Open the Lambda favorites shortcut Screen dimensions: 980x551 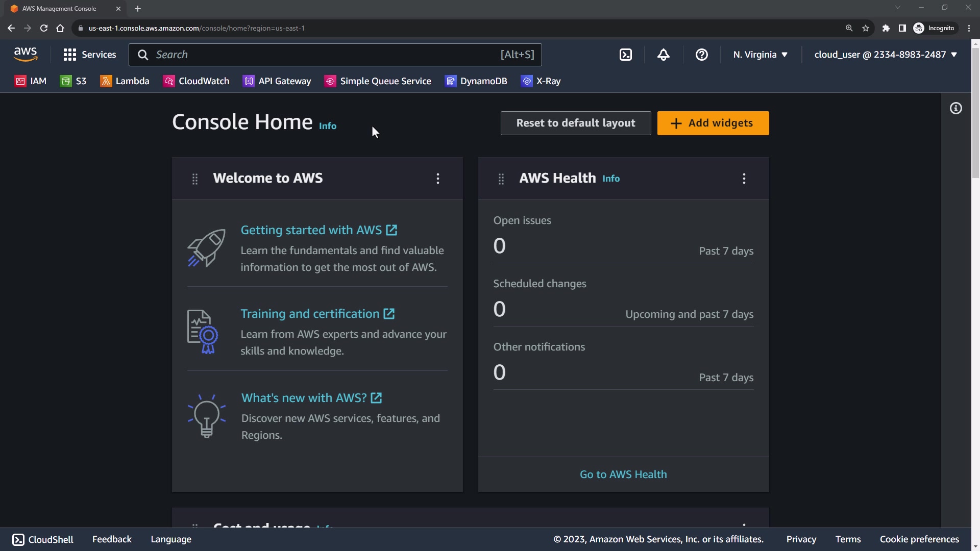click(x=125, y=81)
